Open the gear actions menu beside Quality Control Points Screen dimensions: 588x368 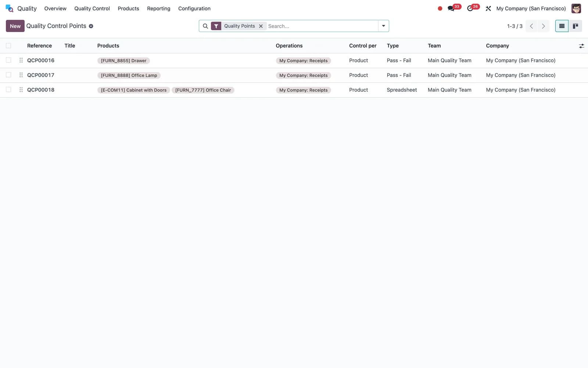(x=91, y=26)
